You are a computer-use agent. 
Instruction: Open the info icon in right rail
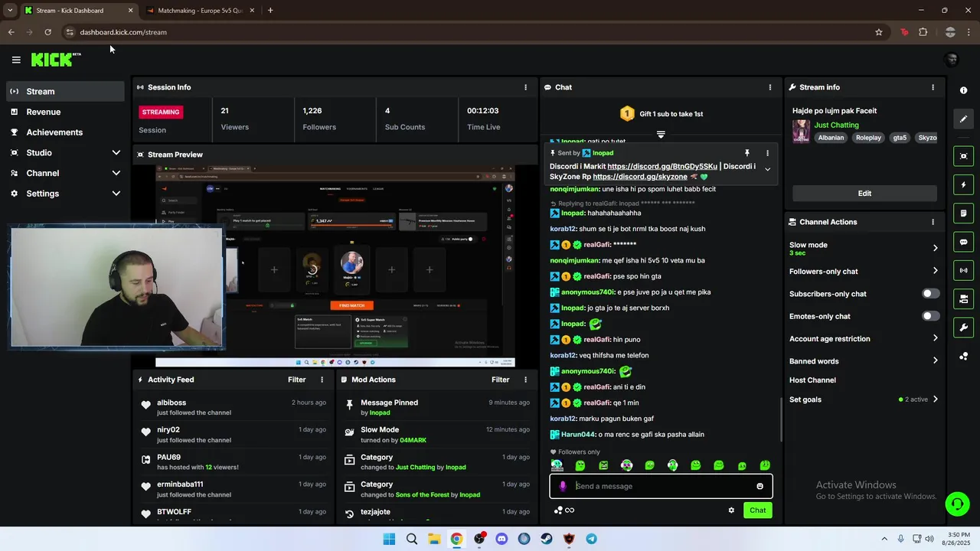pos(963,90)
